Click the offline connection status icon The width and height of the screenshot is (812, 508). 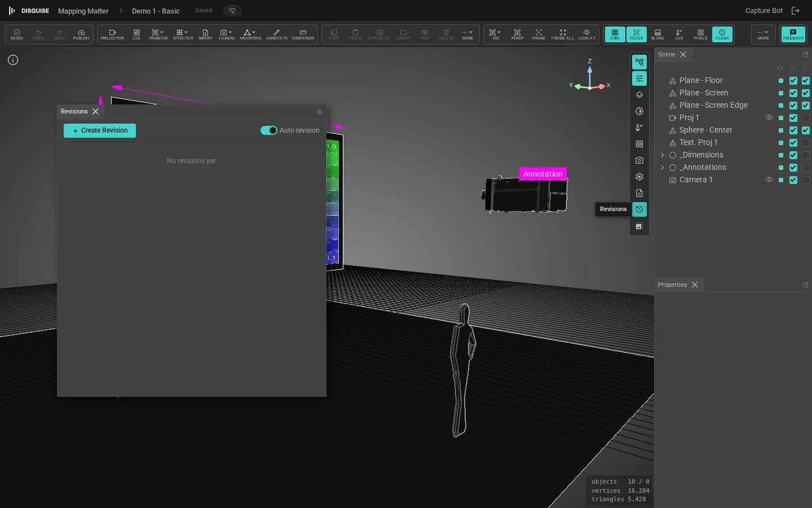(232, 11)
